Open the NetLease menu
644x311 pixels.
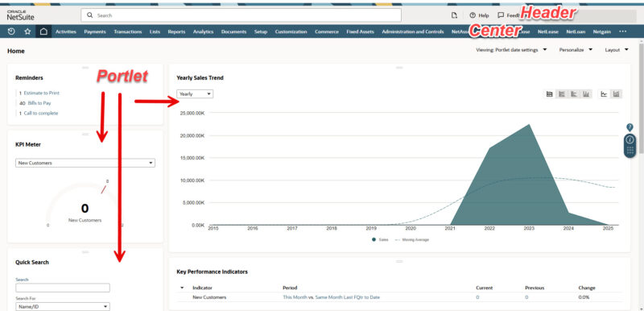[x=548, y=31]
